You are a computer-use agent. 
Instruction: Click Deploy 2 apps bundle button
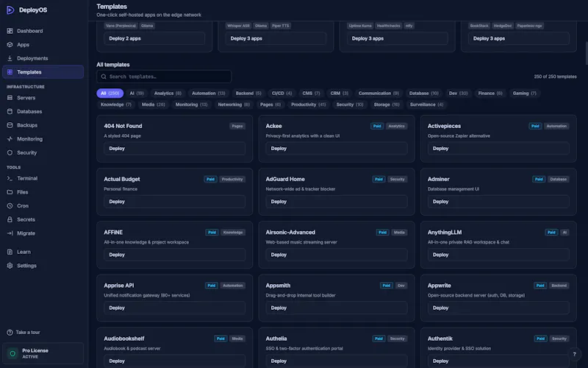click(x=154, y=38)
